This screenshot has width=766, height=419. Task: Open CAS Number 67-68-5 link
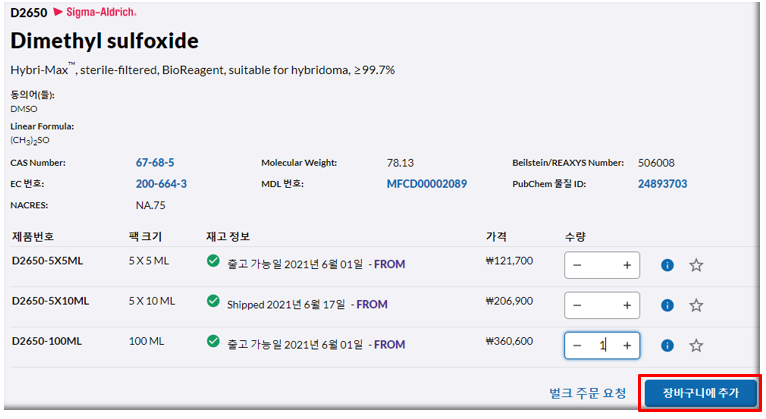(x=155, y=162)
